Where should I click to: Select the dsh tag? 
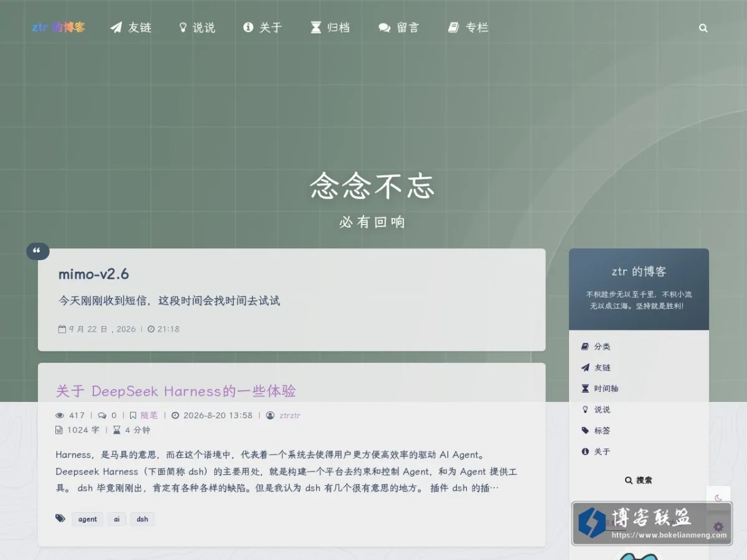[x=143, y=519]
